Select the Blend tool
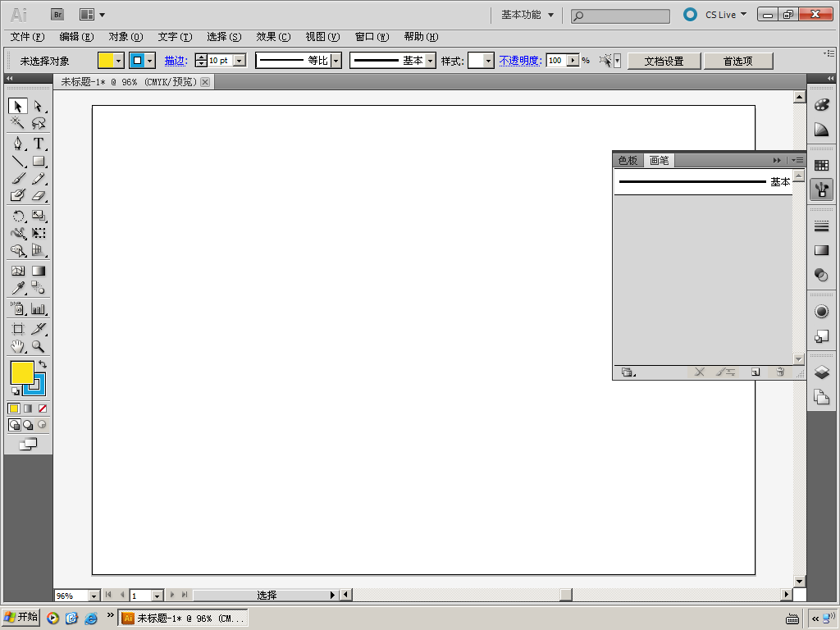 38,288
